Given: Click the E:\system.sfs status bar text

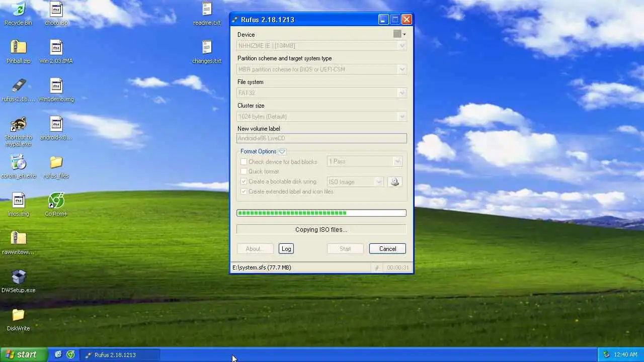Looking at the screenshot, I should [262, 267].
